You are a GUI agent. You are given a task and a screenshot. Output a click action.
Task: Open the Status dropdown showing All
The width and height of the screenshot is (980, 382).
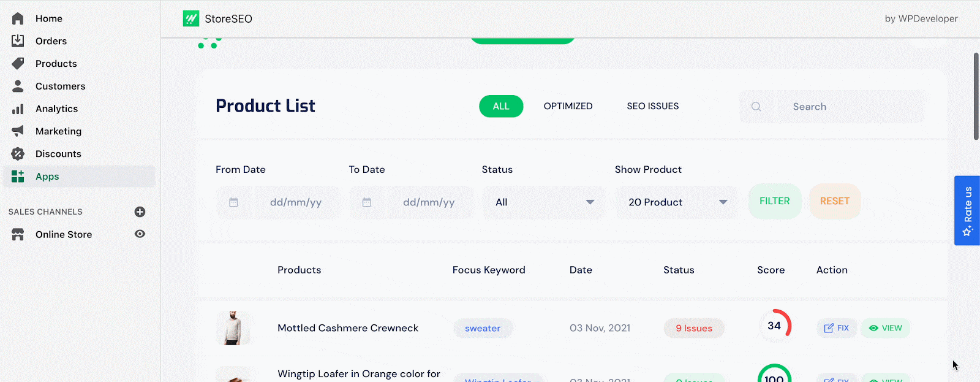[544, 202]
